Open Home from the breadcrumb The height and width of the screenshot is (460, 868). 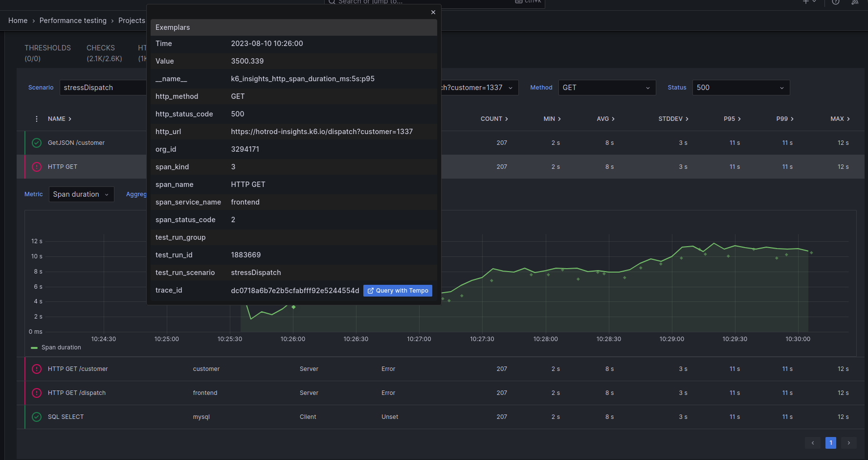point(18,21)
